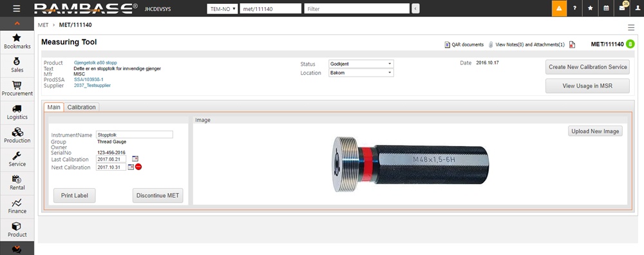Image resolution: width=644 pixels, height=255 pixels.
Task: Click red remove icon beside Next Calibration
Action: (138, 167)
